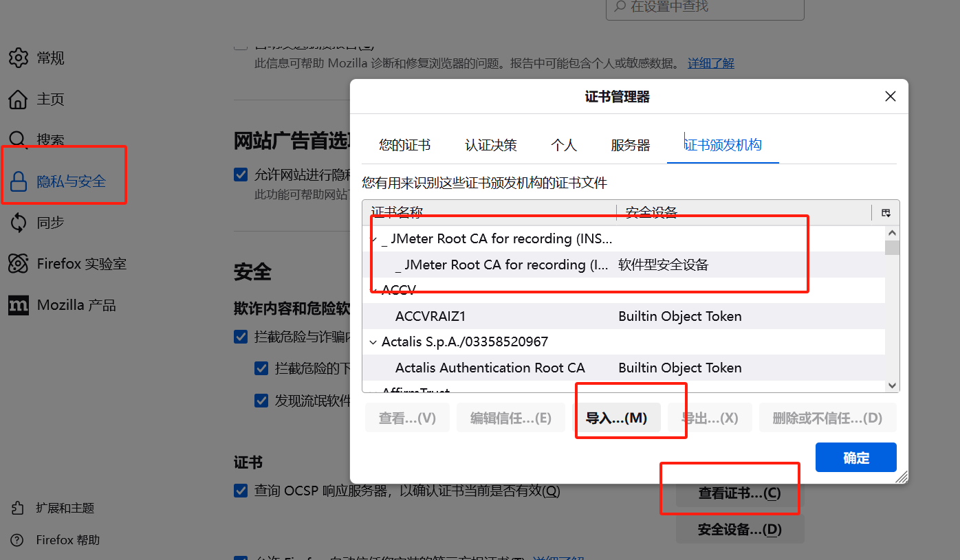Click the 主页 sidebar label
960x560 pixels.
click(x=51, y=100)
